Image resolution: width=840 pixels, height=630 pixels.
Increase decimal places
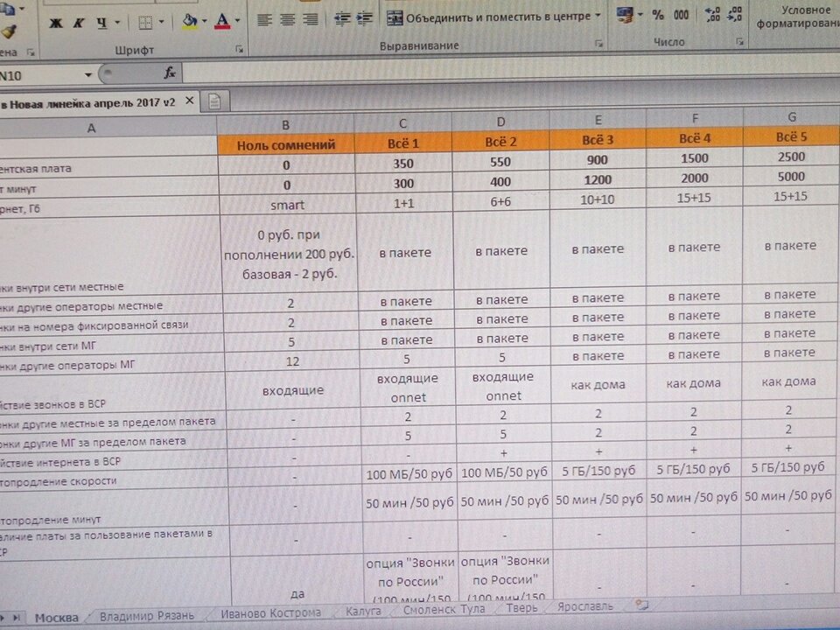[712, 14]
